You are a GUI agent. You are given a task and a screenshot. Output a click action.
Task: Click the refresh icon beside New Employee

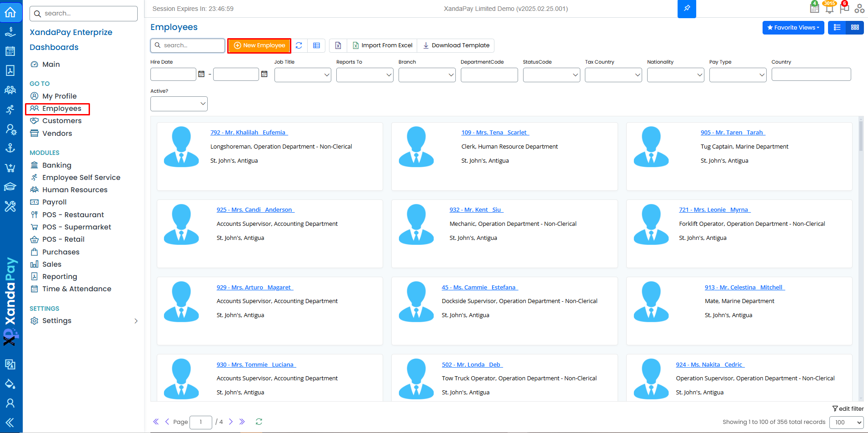299,45
